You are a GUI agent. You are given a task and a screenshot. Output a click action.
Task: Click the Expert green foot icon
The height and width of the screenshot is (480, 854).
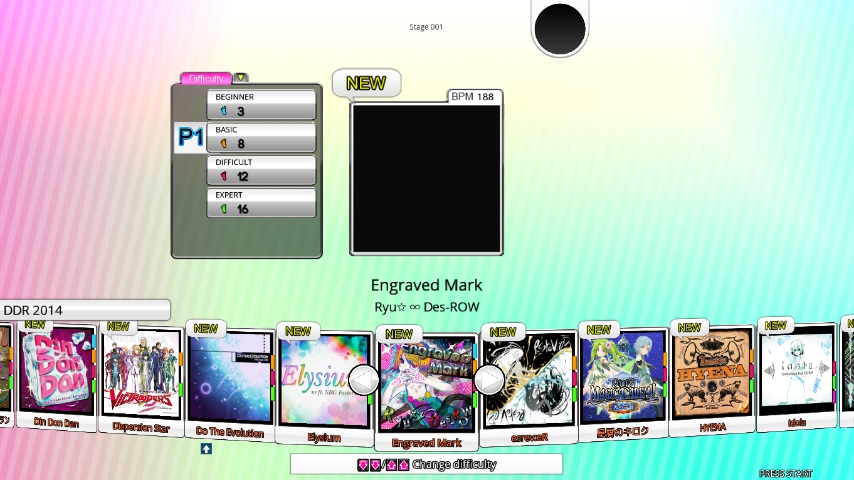click(223, 209)
